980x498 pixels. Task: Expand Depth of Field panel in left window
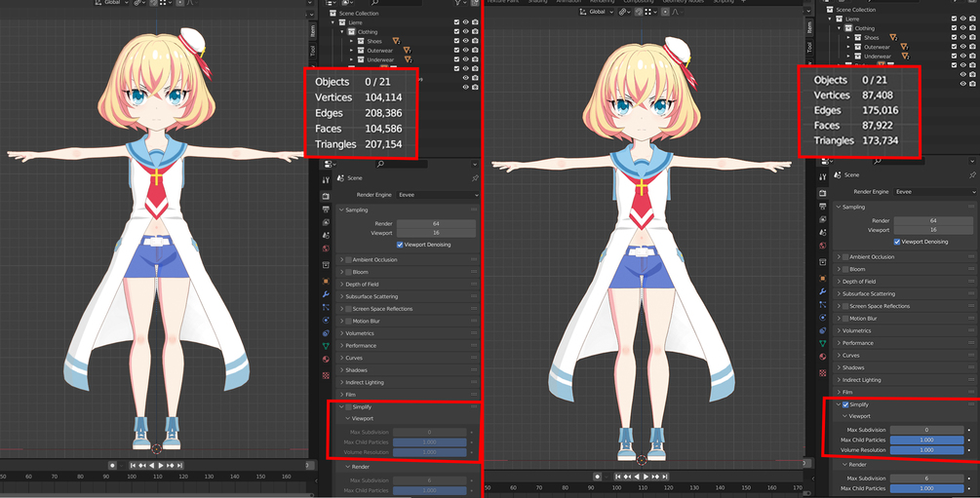[x=342, y=285]
